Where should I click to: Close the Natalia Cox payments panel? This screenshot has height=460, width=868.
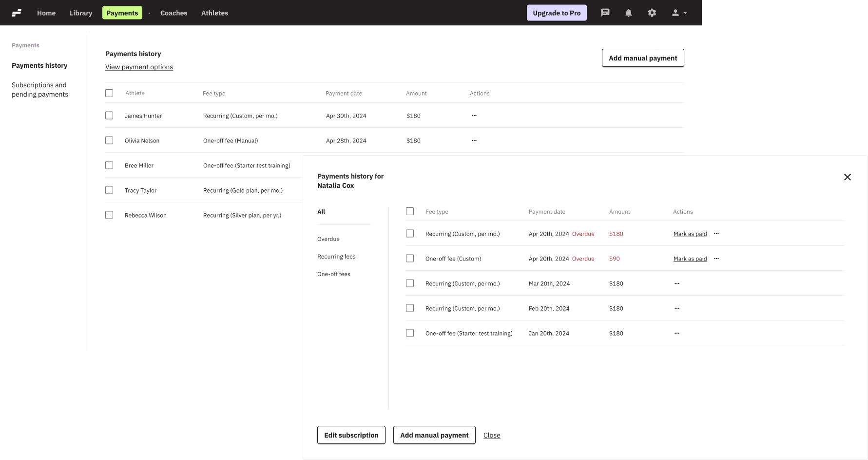click(847, 177)
